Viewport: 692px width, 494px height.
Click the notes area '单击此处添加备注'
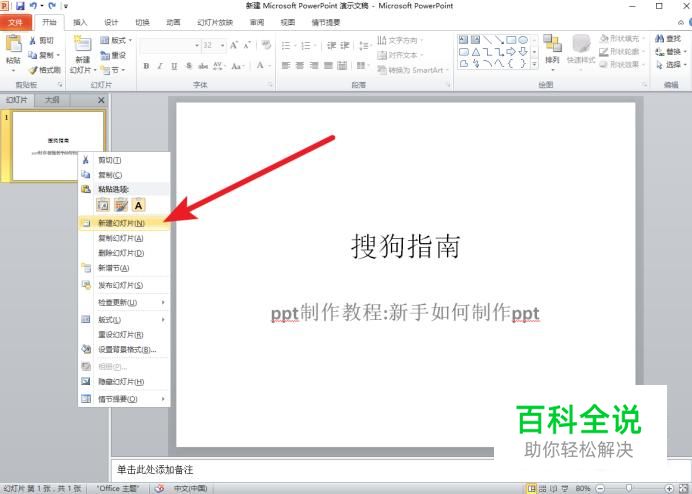[x=155, y=470]
